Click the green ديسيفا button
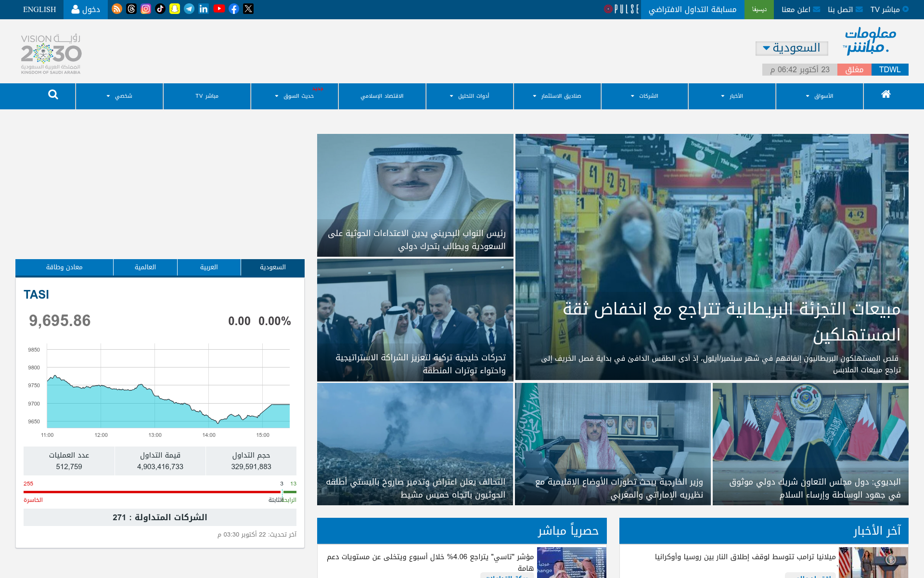Screen dimensions: 924x578 [759, 10]
